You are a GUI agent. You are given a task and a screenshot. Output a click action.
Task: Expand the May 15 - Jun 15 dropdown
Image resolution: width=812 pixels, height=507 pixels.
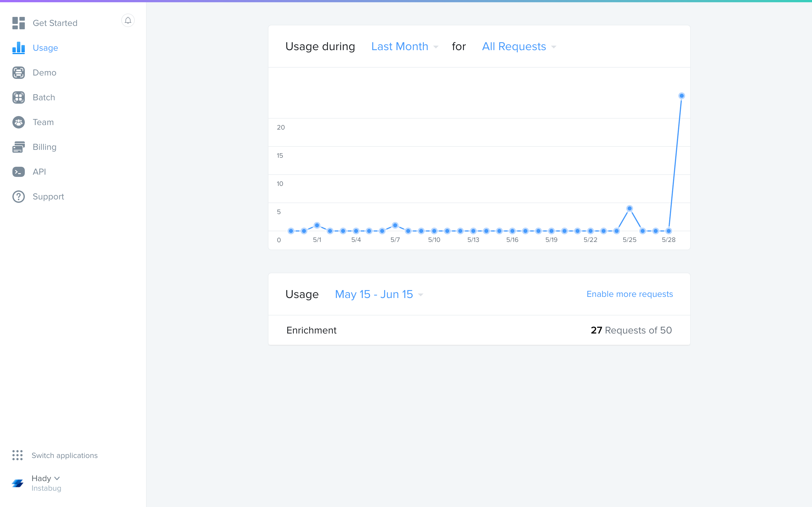(x=379, y=294)
